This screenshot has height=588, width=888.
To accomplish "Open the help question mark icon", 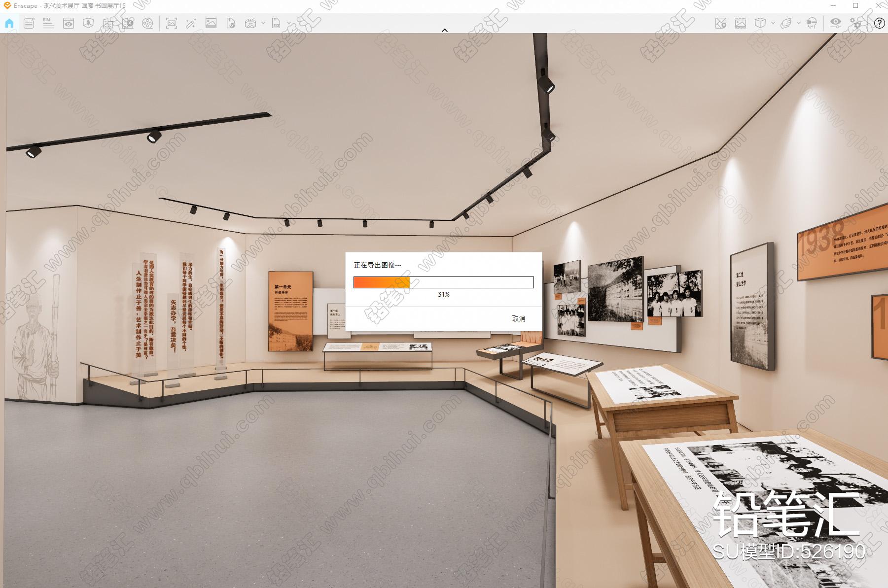I will 879,23.
